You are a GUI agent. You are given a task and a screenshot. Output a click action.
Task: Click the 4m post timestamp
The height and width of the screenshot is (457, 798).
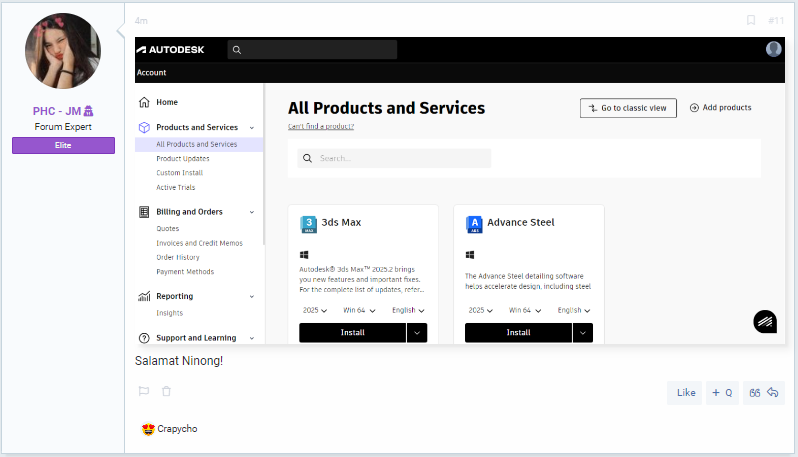(141, 21)
